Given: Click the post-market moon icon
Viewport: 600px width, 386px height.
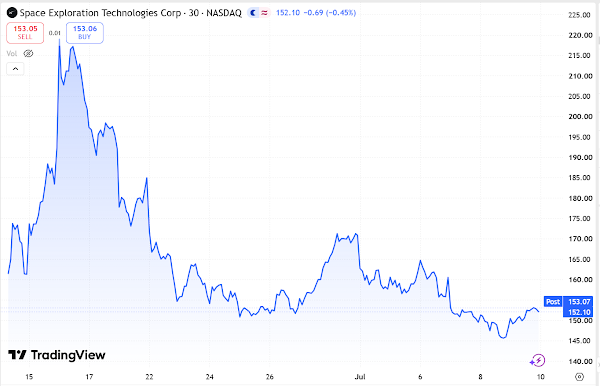Looking at the screenshot, I should [253, 13].
